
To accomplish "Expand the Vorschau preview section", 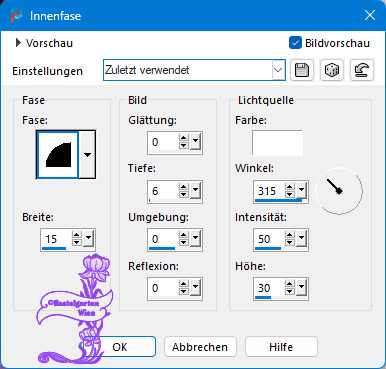I will pyautogui.click(x=18, y=43).
